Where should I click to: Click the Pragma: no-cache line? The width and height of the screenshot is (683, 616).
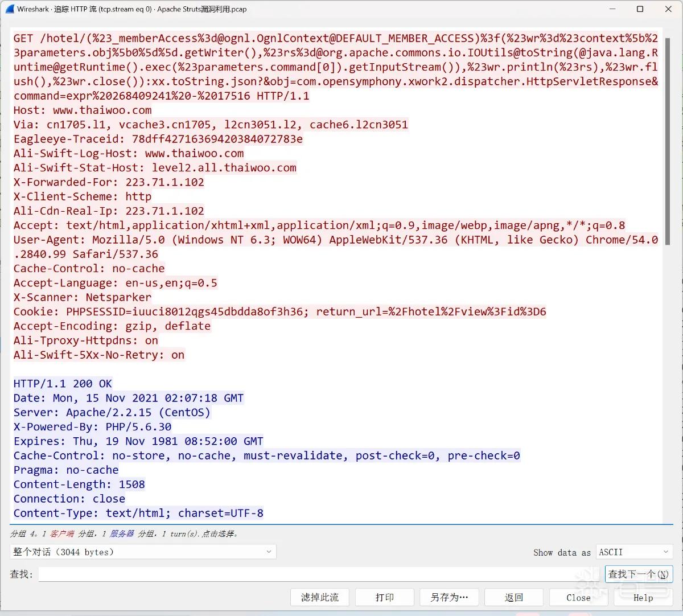(66, 470)
